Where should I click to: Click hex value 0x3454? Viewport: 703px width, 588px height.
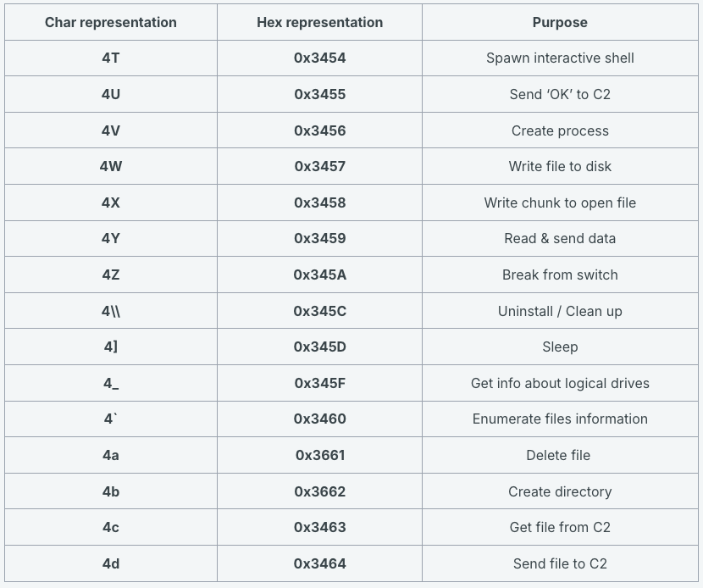[319, 58]
